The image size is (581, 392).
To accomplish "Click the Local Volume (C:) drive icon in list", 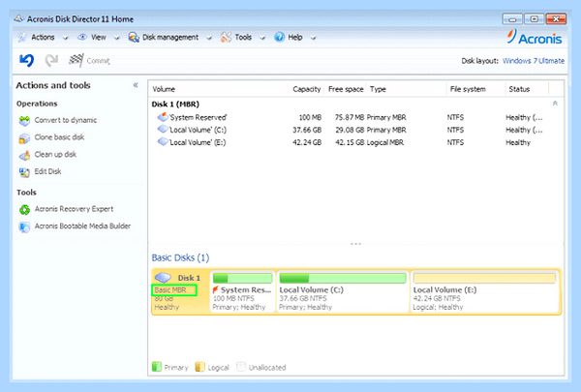I will [x=163, y=130].
